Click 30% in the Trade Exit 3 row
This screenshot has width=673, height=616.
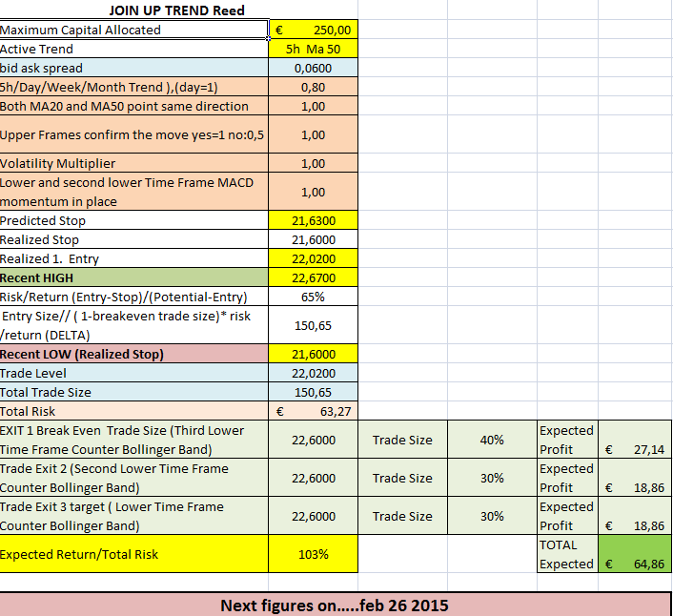click(x=492, y=516)
